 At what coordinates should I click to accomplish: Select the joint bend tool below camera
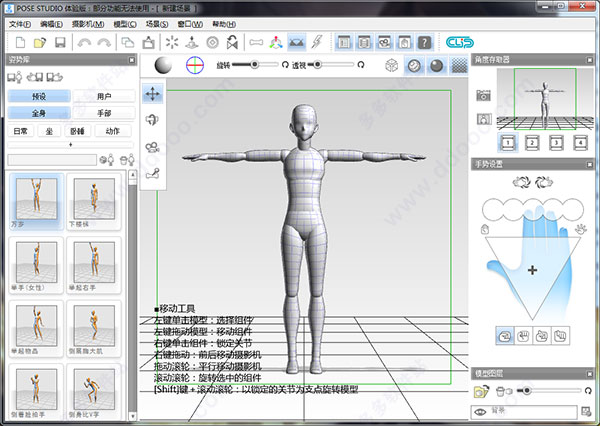point(152,173)
